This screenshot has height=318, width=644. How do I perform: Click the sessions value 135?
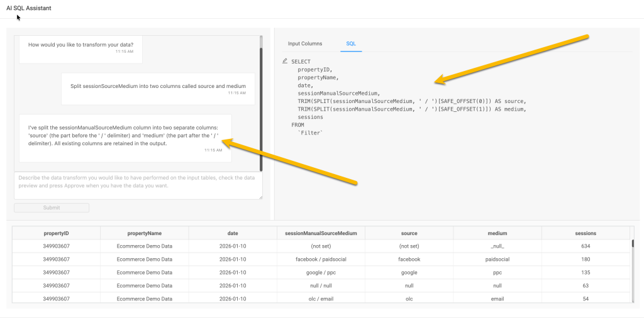(x=586, y=273)
